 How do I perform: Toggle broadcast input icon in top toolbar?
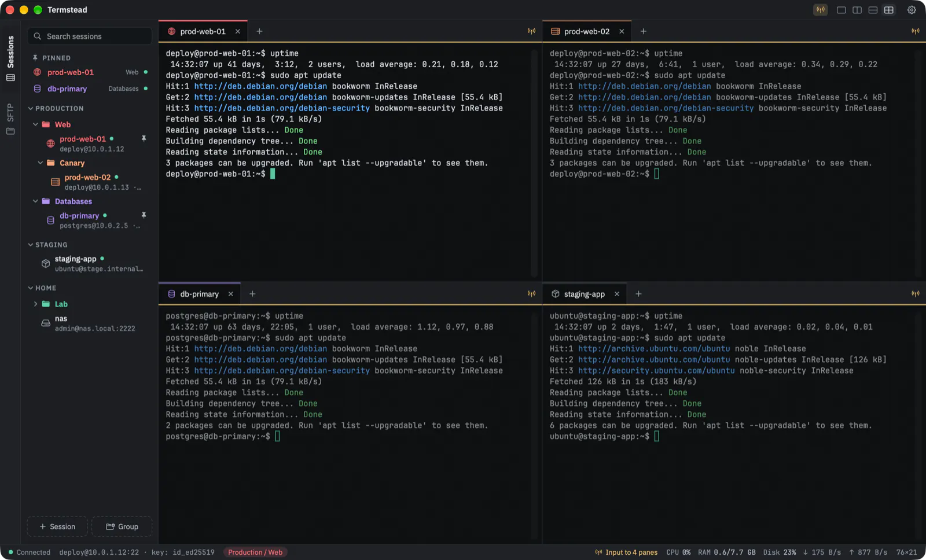[x=820, y=10]
